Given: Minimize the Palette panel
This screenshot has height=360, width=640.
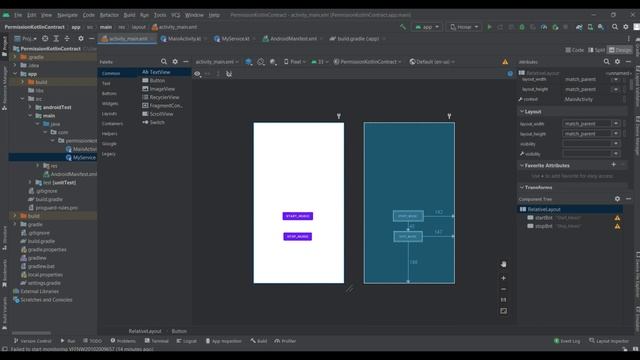Looking at the screenshot, I should 186,62.
